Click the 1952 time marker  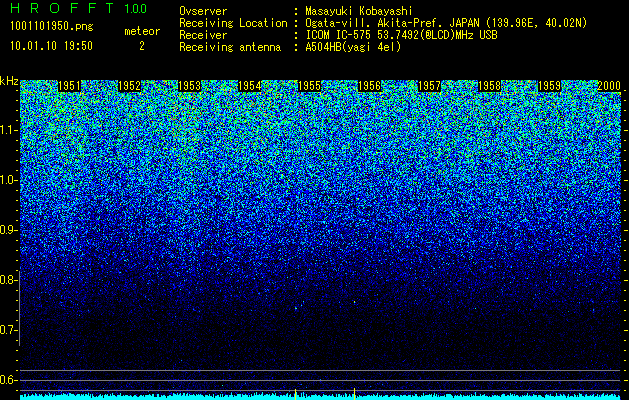(130, 86)
